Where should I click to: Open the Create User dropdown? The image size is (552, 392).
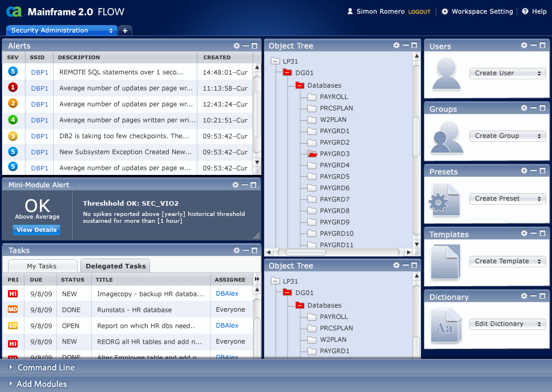[x=508, y=73]
